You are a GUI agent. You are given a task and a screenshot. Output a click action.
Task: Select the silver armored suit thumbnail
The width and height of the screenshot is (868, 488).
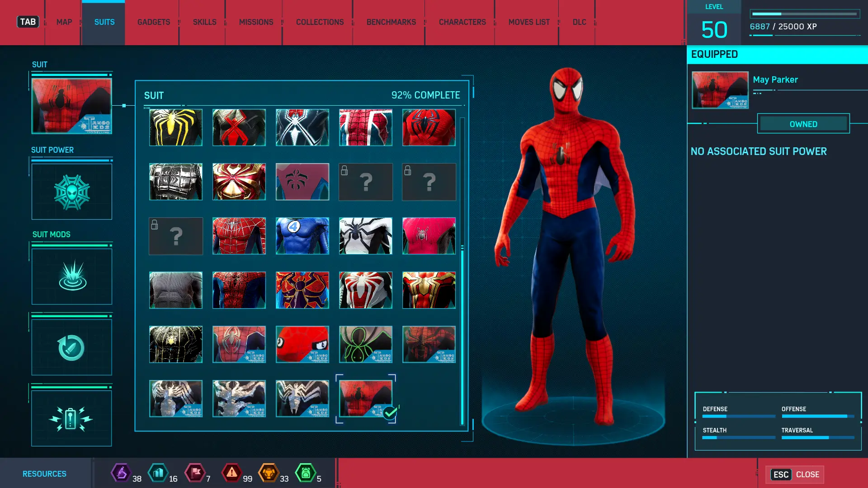[x=176, y=182]
